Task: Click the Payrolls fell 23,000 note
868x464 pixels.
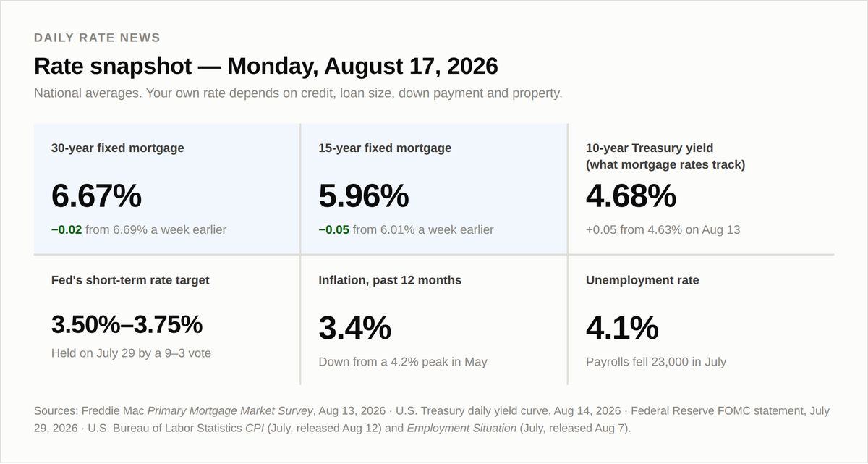Action: point(656,362)
